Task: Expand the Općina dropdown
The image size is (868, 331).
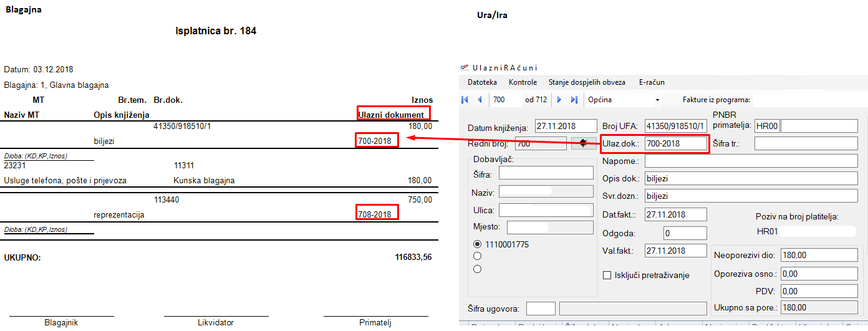Action: click(657, 100)
